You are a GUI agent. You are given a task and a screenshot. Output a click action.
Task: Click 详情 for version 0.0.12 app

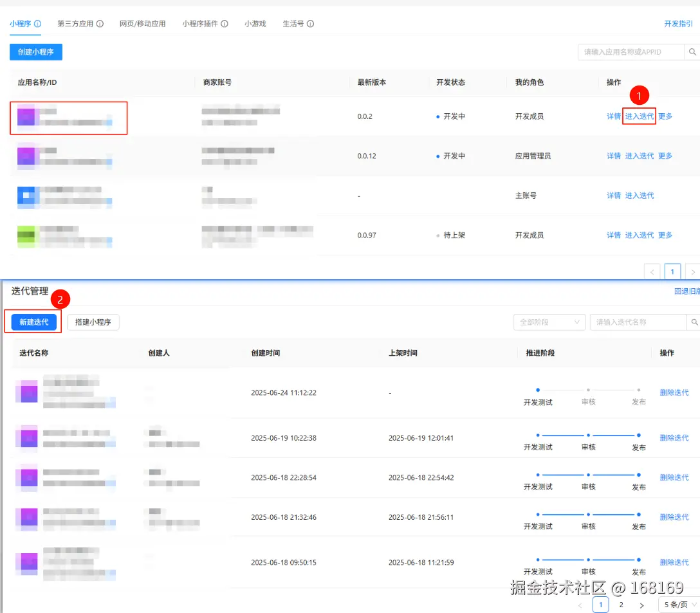coord(614,156)
